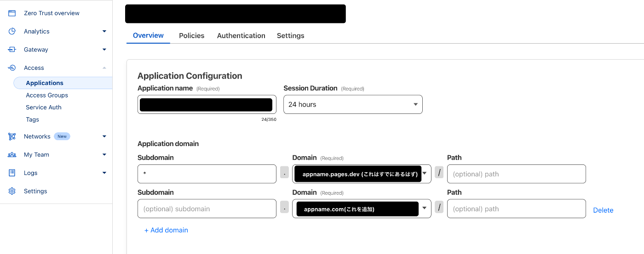644x254 pixels.
Task: Click the Gateway sidebar icon
Action: 12,50
